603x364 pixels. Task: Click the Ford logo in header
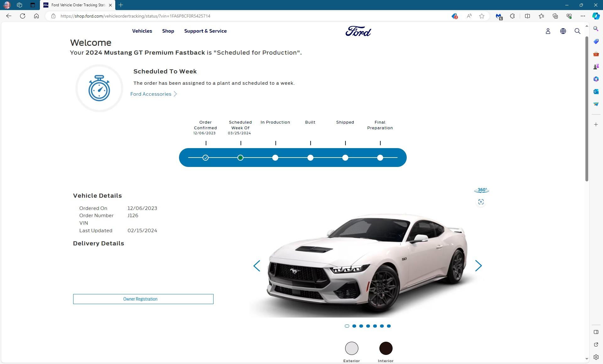tap(358, 31)
